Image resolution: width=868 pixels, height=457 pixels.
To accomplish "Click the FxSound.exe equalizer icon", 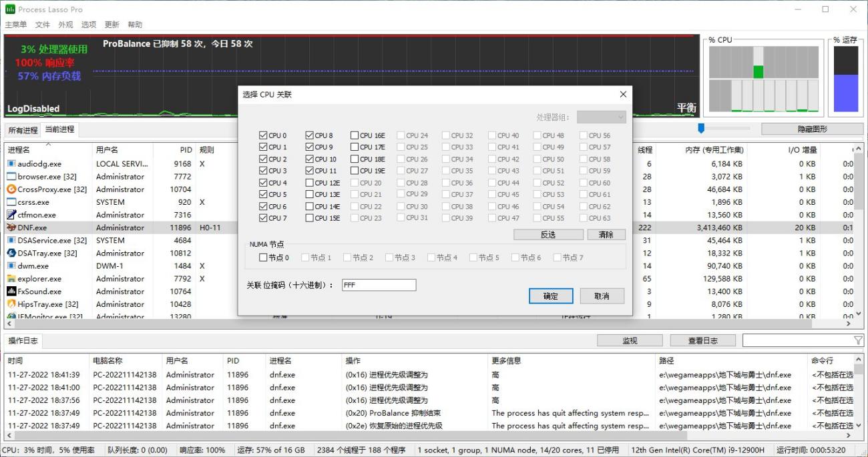I will point(12,291).
